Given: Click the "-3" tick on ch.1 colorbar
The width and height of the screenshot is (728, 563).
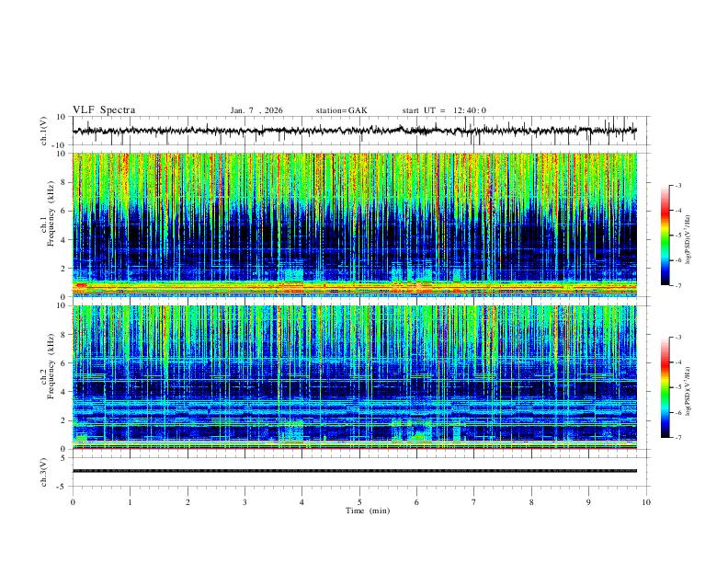Looking at the screenshot, I should [x=677, y=185].
